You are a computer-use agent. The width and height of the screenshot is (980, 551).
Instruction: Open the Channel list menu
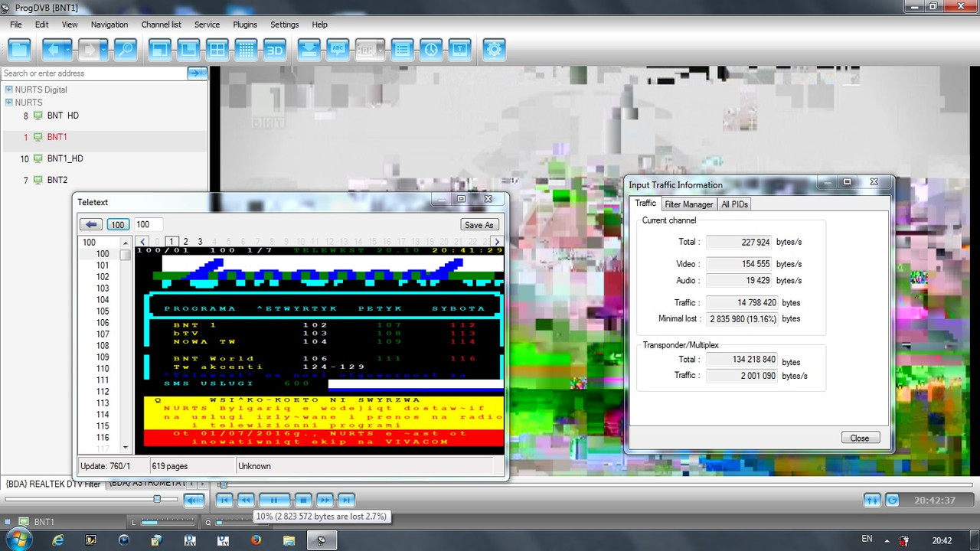pos(161,24)
